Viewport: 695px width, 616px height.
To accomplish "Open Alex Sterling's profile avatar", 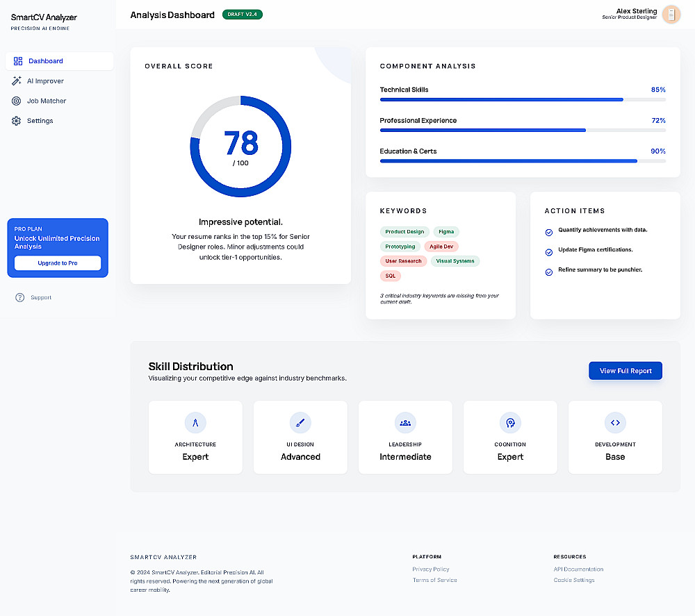I will pyautogui.click(x=671, y=14).
